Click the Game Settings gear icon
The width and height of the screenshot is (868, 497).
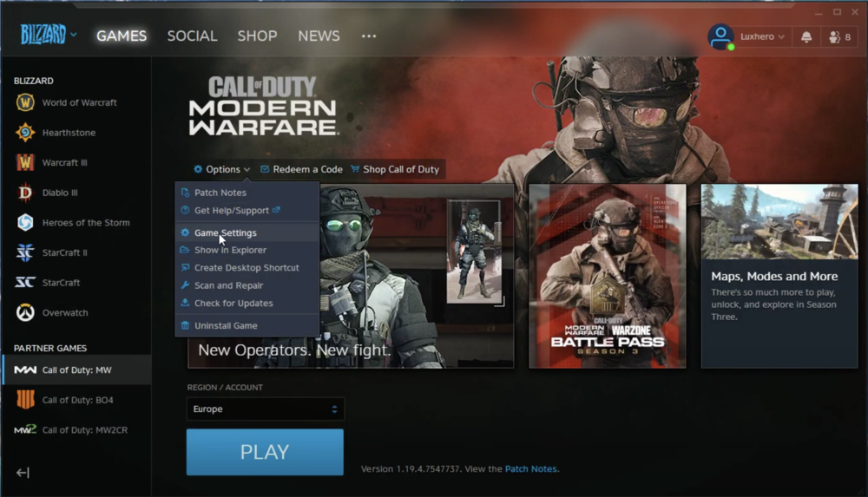click(x=186, y=232)
